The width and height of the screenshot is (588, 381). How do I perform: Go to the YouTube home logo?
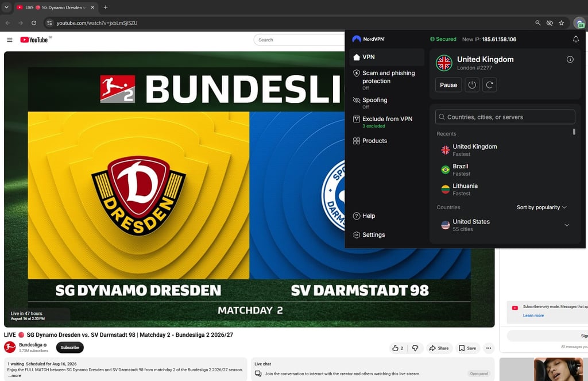point(34,40)
